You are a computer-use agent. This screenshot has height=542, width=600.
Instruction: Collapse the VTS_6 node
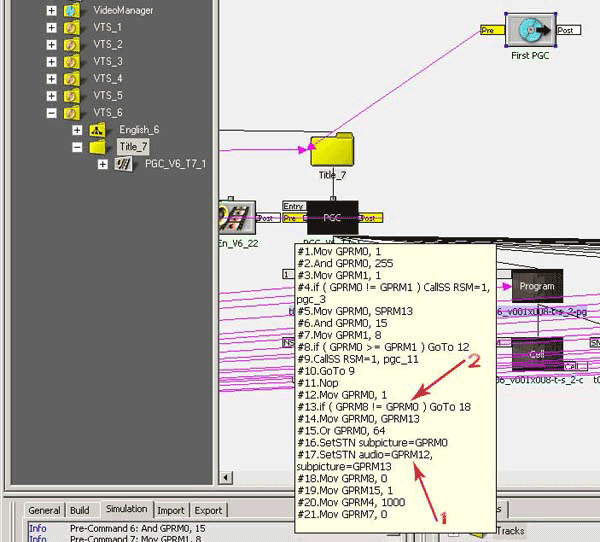(x=51, y=113)
